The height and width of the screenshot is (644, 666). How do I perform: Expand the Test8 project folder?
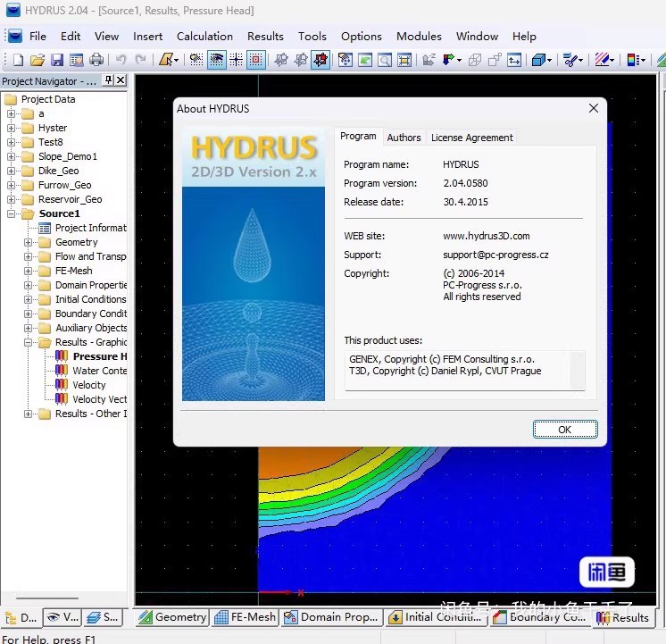[x=11, y=142]
